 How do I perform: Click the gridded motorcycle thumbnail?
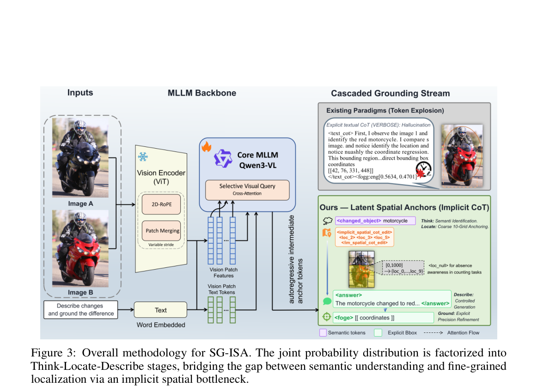point(361,269)
